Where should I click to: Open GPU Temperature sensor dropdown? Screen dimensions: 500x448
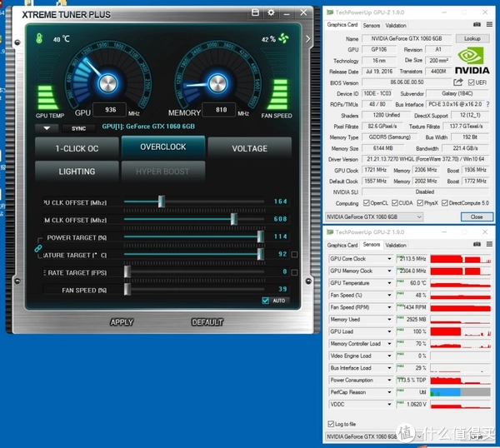tap(389, 283)
